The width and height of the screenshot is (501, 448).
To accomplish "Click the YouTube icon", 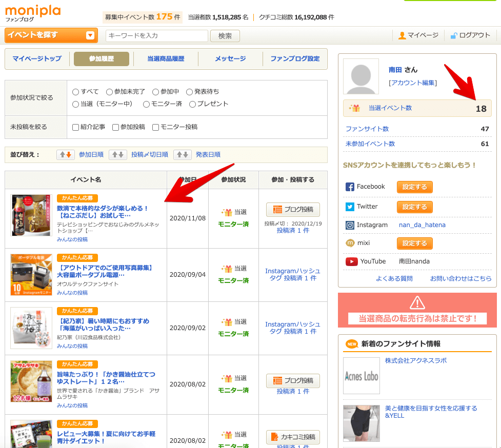I will pyautogui.click(x=351, y=261).
